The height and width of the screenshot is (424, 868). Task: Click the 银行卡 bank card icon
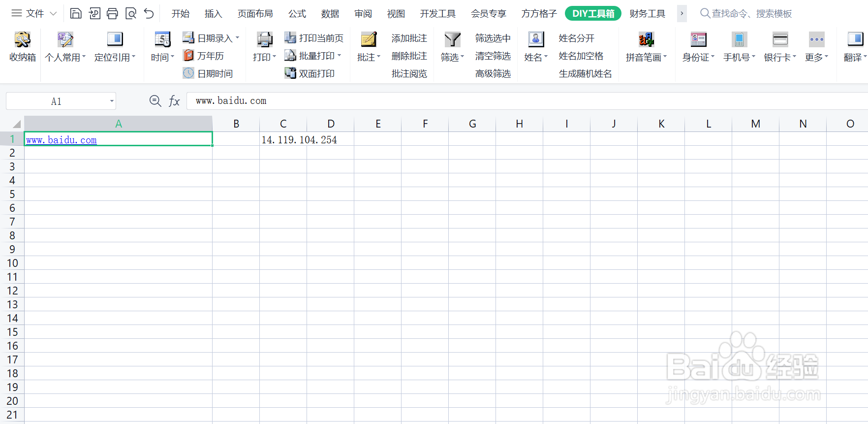(x=780, y=39)
